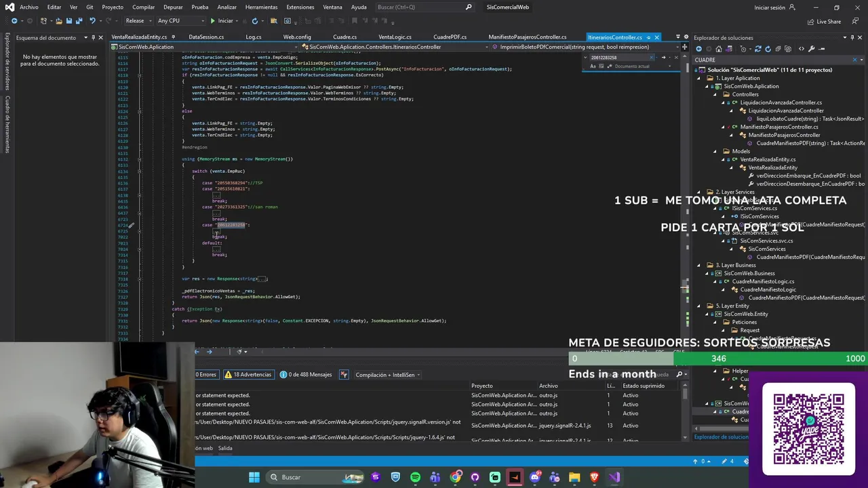Toggle Match Case (Aa) in find box
The image size is (868, 488).
tap(593, 66)
